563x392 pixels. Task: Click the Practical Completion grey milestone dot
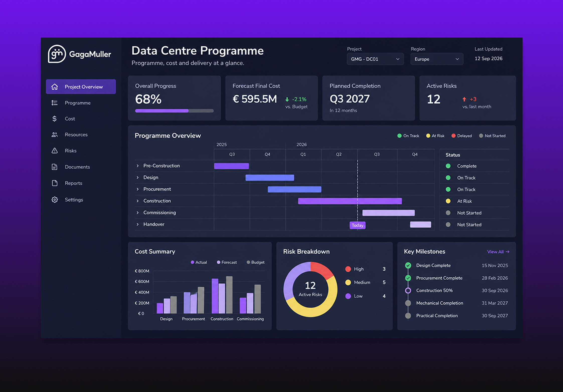point(408,316)
